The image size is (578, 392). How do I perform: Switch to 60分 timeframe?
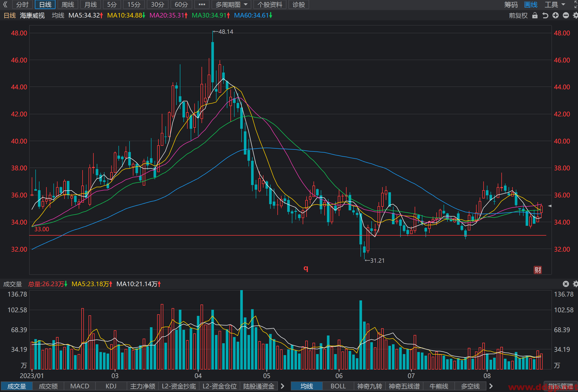click(x=181, y=4)
